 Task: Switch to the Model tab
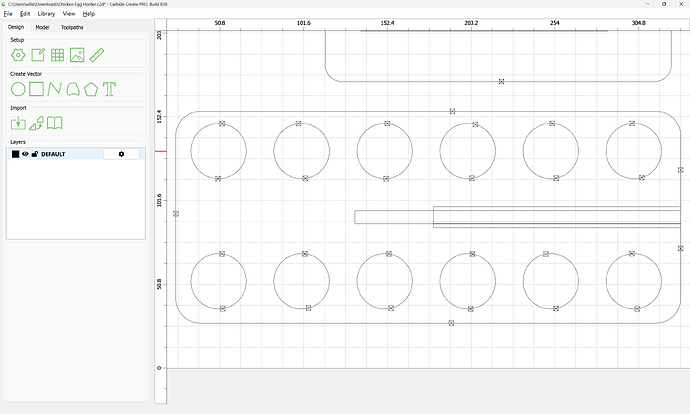coord(42,27)
